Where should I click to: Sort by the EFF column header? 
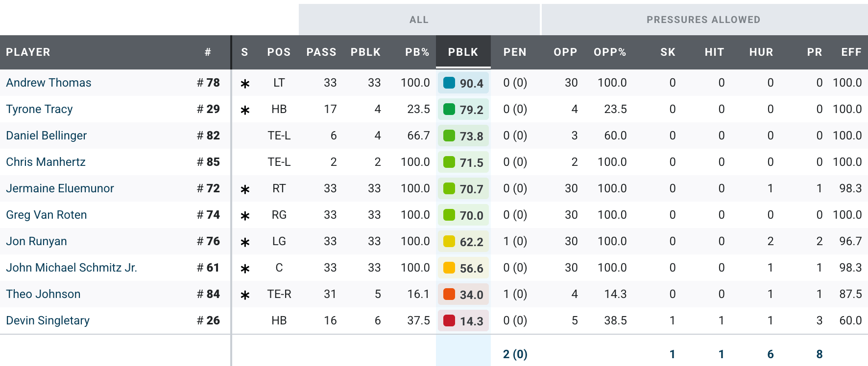(x=851, y=52)
